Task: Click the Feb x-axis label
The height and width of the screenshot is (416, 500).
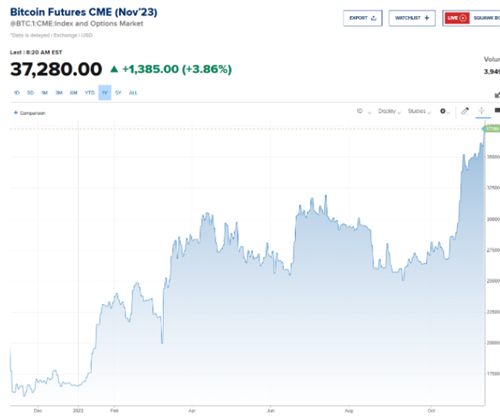Action: (x=114, y=411)
